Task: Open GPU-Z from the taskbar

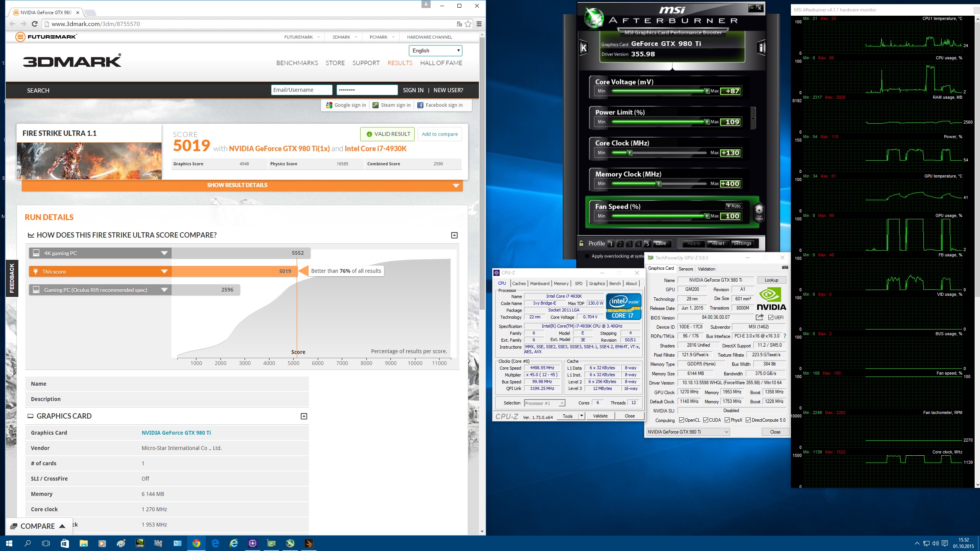Action: [x=271, y=543]
